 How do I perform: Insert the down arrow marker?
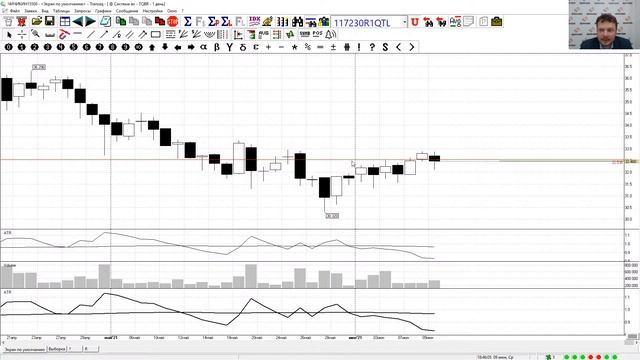165,47
